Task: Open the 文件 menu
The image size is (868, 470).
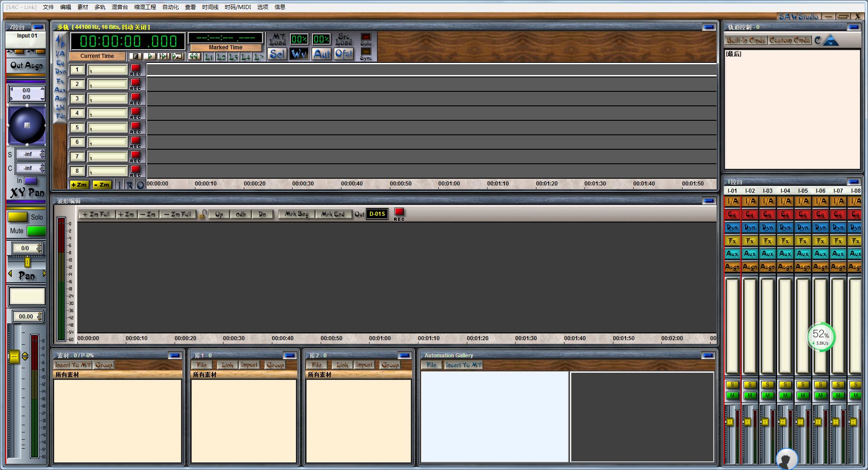Action: [x=48, y=7]
